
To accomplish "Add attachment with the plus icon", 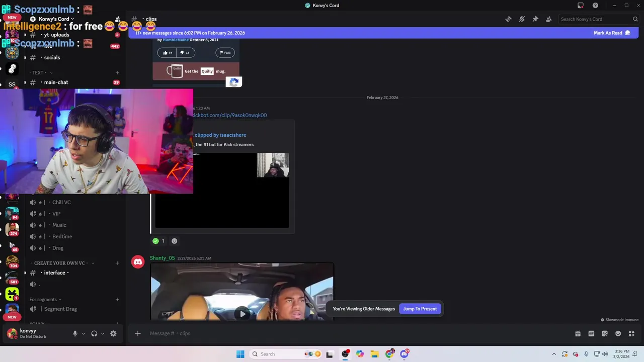I will pyautogui.click(x=137, y=333).
